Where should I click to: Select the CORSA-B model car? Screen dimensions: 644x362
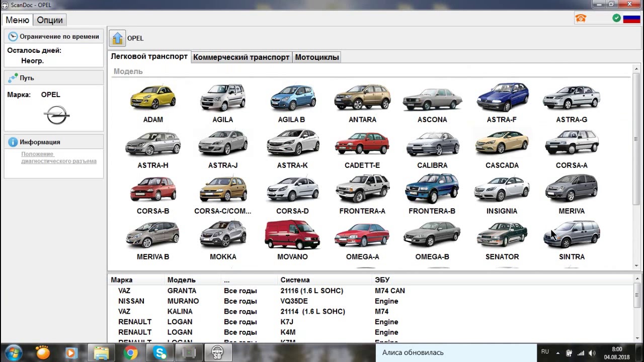pos(153,189)
